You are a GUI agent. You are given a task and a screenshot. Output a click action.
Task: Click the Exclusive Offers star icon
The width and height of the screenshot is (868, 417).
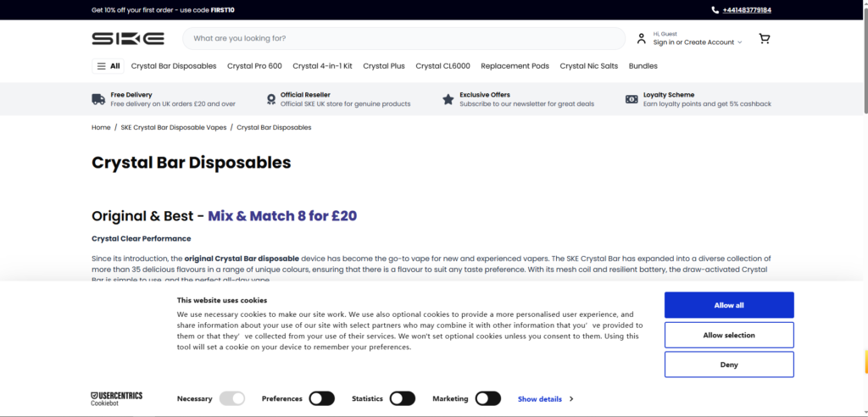tap(448, 99)
